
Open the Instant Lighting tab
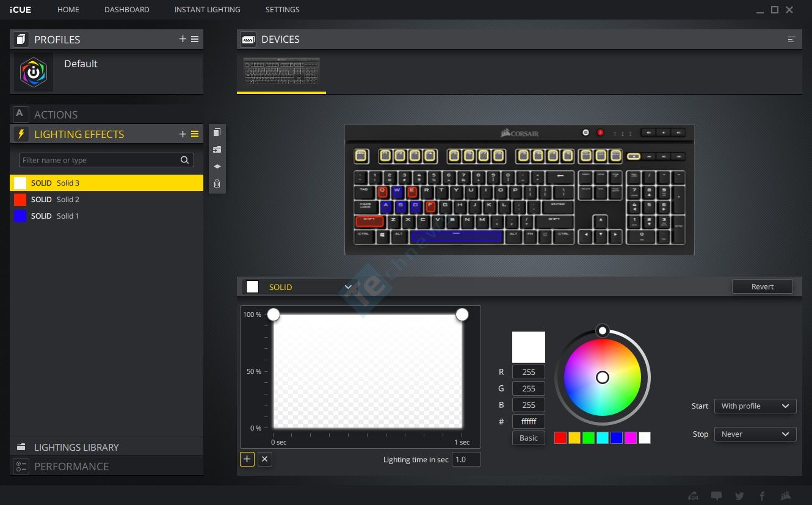208,10
